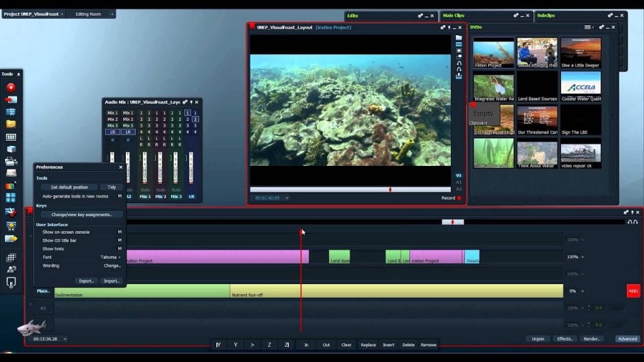
Task: Click the download-arrow icon at Tools bottom
Action: pyautogui.click(x=11, y=282)
